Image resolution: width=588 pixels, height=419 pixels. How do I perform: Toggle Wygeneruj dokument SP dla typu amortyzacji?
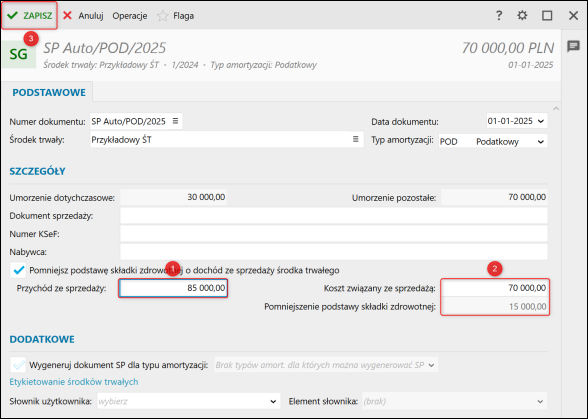point(18,365)
